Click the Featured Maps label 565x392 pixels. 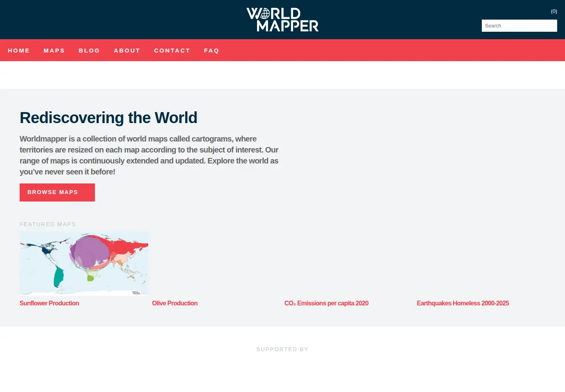(x=48, y=224)
